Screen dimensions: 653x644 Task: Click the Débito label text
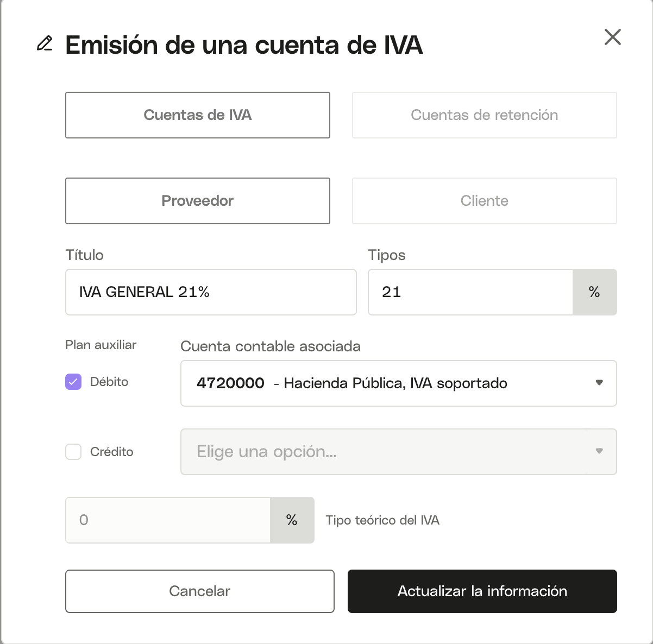[x=109, y=382]
